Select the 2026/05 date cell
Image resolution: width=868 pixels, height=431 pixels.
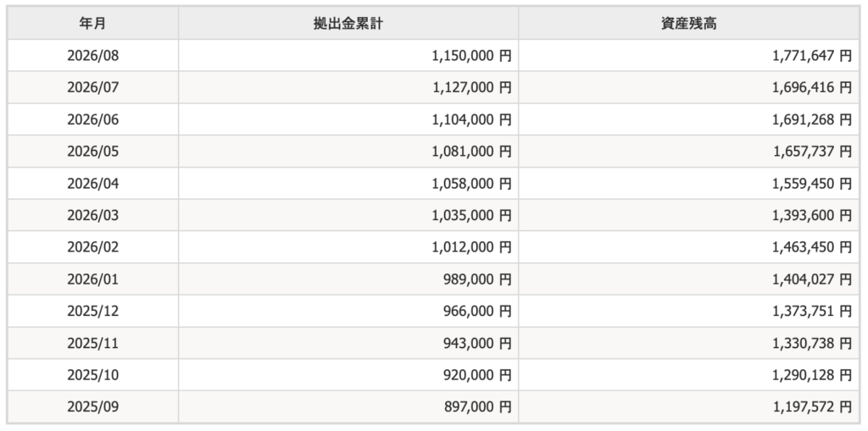coord(92,151)
